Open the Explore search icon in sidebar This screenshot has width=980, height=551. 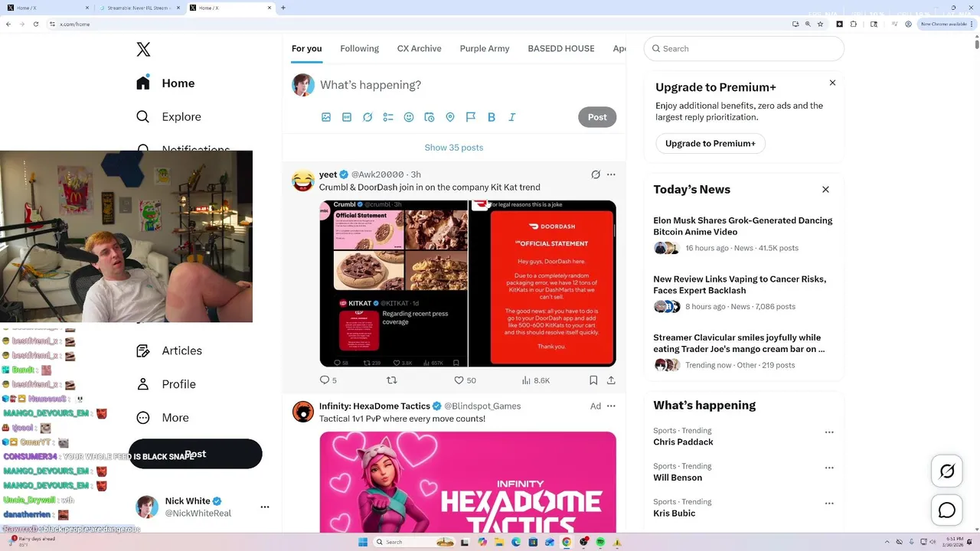point(143,117)
